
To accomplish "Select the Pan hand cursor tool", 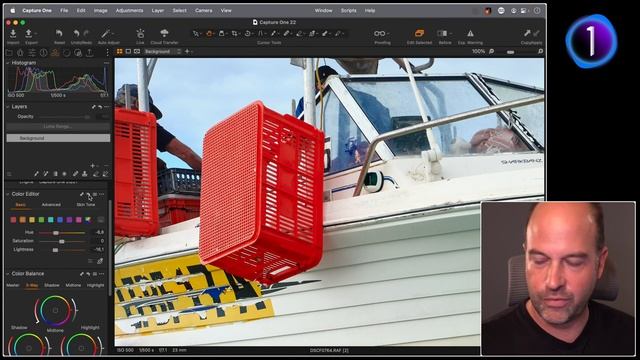I will tap(209, 33).
